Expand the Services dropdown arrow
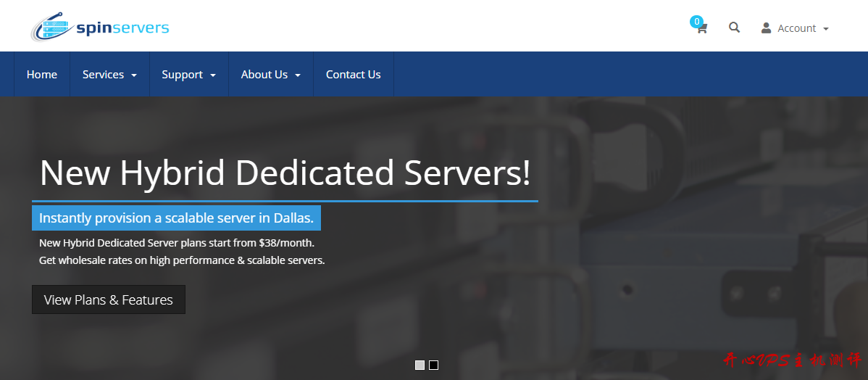This screenshot has height=380, width=868. (x=134, y=75)
